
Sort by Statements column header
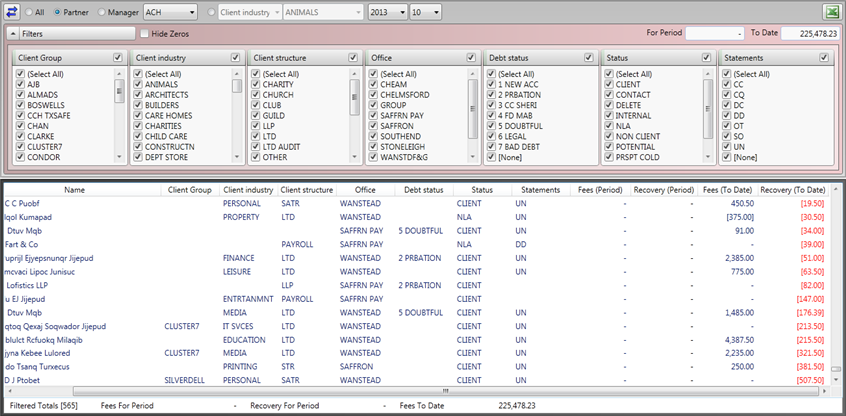[x=541, y=190]
